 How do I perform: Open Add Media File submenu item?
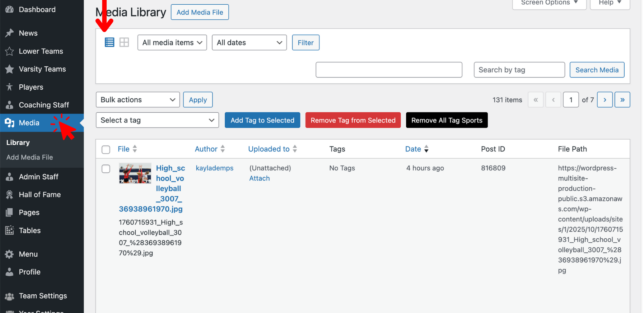point(29,157)
